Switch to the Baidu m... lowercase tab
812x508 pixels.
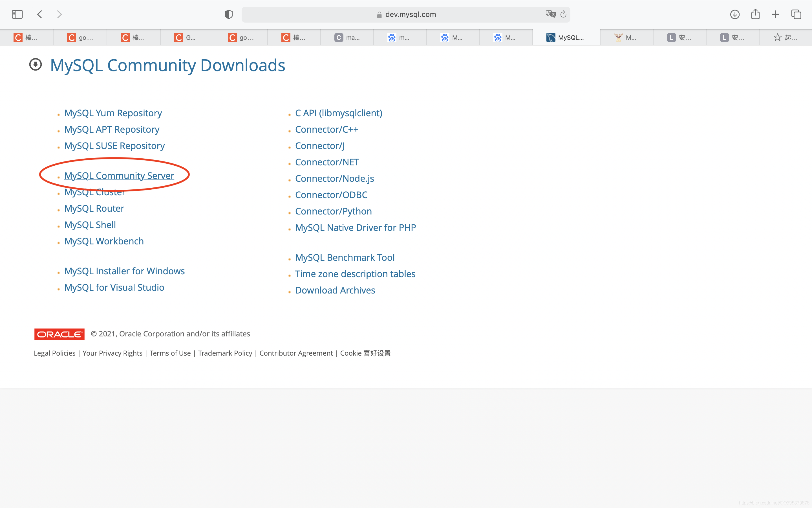click(x=400, y=38)
